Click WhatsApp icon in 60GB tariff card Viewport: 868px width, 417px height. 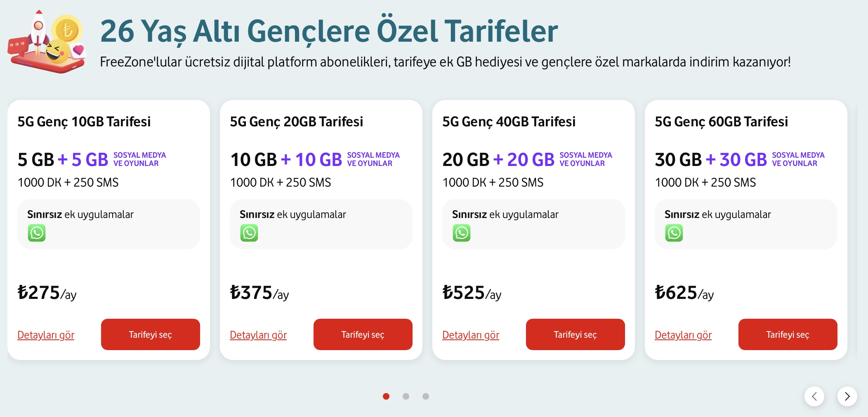[674, 233]
